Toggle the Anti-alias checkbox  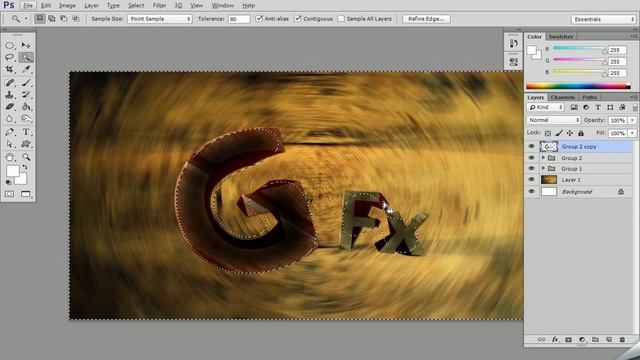[x=259, y=19]
